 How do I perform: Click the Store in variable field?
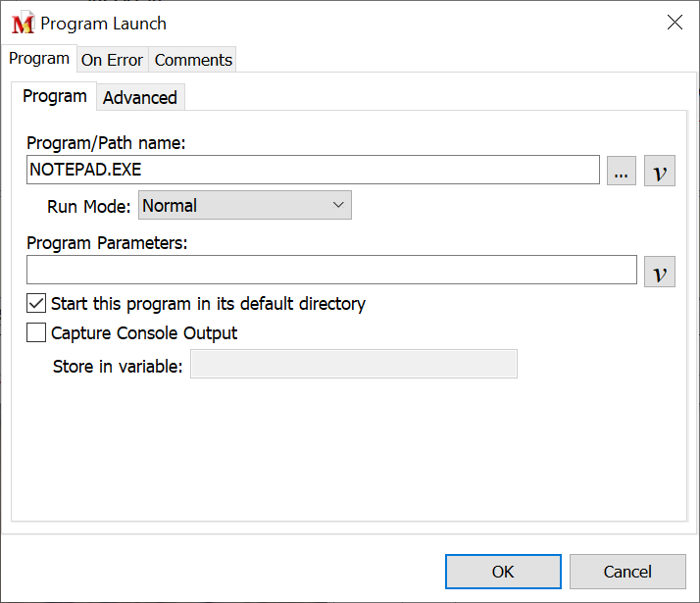click(353, 365)
